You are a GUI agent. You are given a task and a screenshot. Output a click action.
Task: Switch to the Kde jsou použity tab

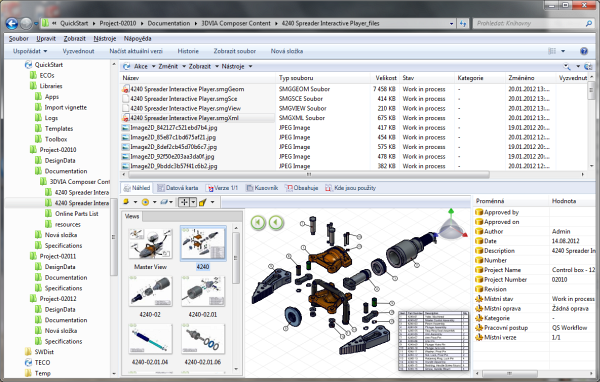click(x=351, y=188)
